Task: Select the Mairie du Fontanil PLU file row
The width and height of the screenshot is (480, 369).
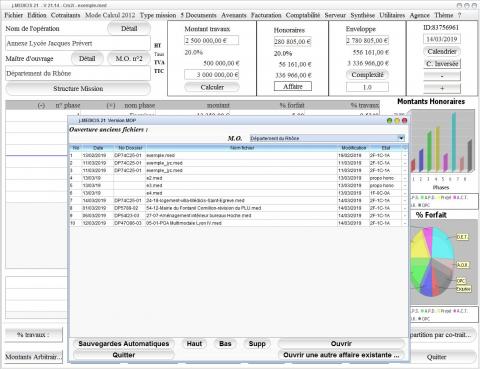Action: pos(238,208)
